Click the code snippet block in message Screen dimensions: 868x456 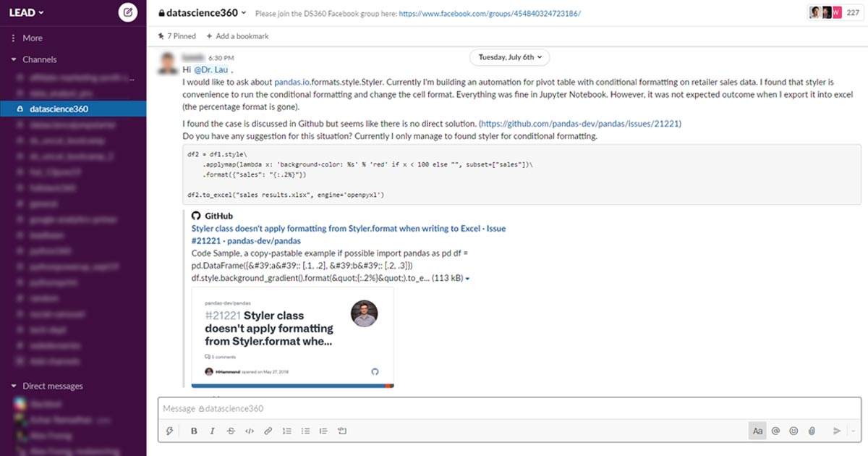click(x=522, y=174)
